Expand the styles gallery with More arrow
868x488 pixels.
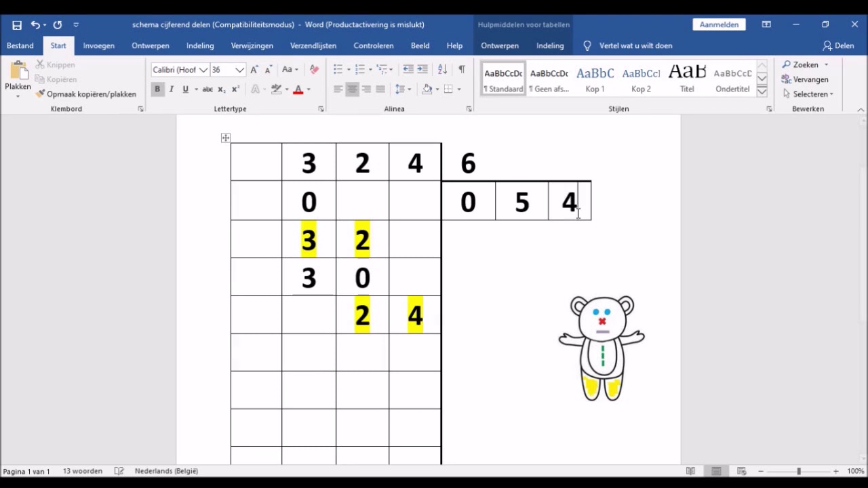coord(762,91)
